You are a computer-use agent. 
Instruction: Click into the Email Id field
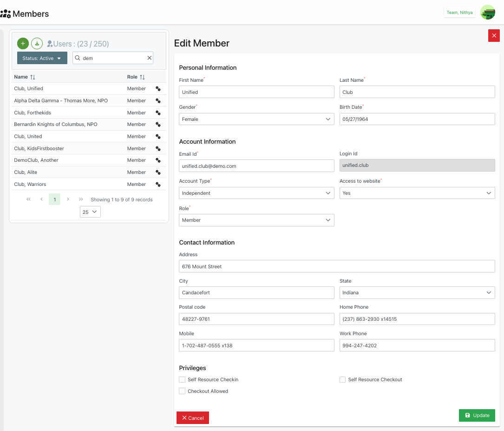pyautogui.click(x=256, y=166)
